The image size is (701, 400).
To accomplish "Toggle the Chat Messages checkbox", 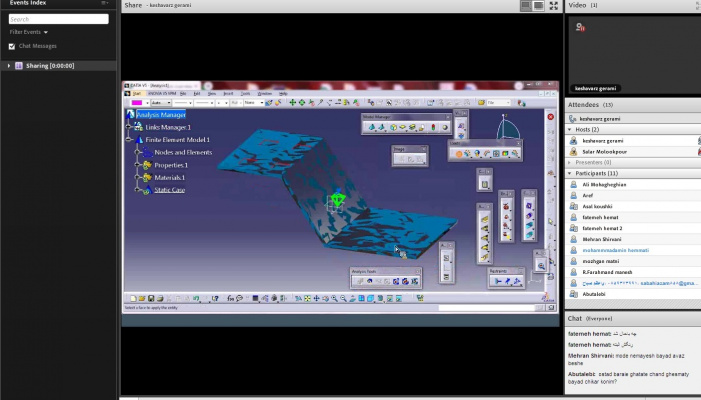I will (12, 46).
